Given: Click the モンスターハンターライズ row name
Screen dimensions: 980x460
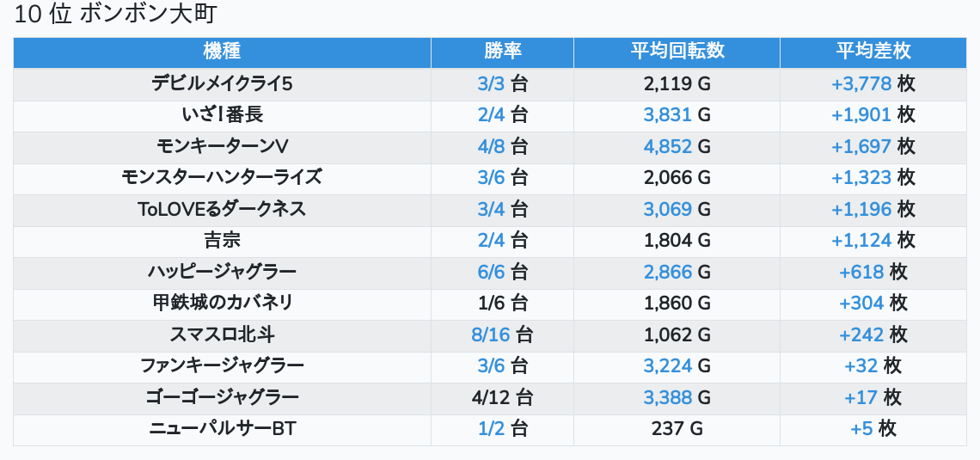Looking at the screenshot, I should click(x=222, y=177).
